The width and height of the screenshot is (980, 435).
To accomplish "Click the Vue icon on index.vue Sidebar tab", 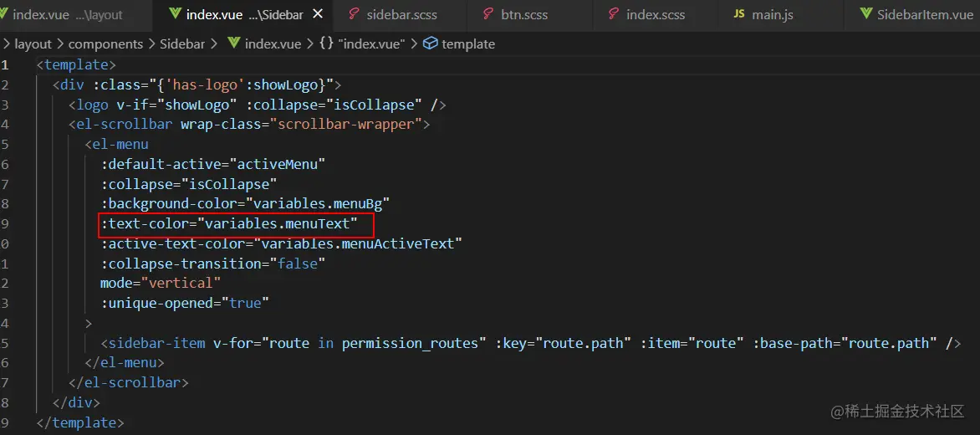I will coord(175,15).
